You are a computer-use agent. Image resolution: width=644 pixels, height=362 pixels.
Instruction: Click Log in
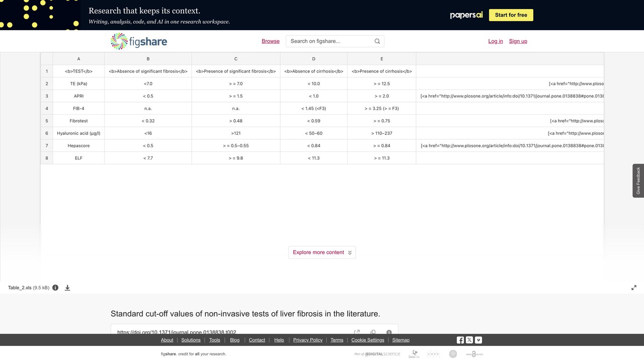496,41
